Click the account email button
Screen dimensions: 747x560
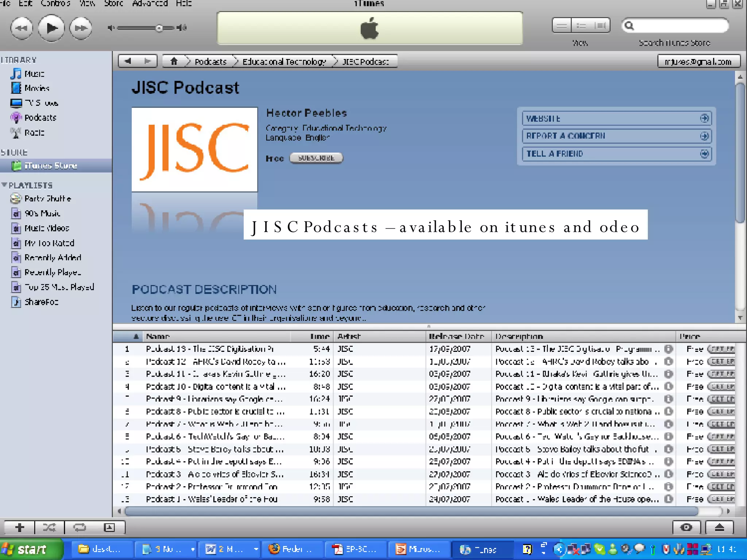[x=698, y=62]
